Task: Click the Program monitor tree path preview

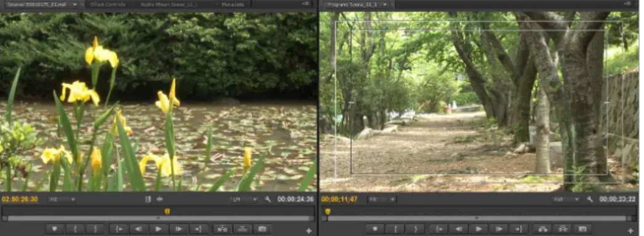Action: pos(479,101)
